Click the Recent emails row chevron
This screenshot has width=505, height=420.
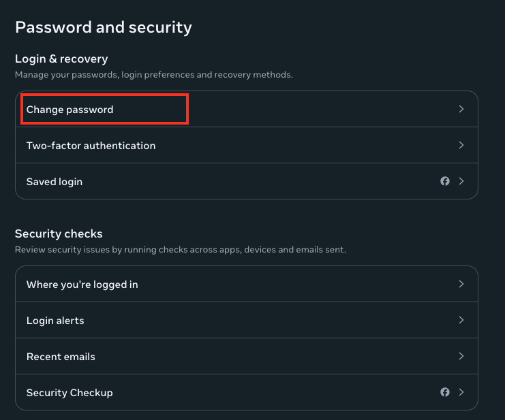(461, 356)
